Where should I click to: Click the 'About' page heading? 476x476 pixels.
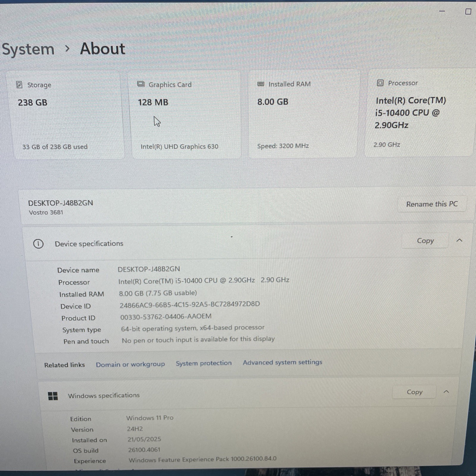click(x=103, y=48)
